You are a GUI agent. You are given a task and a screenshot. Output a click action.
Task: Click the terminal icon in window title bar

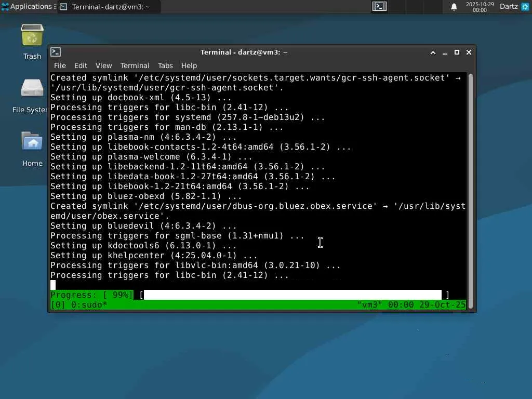[56, 52]
